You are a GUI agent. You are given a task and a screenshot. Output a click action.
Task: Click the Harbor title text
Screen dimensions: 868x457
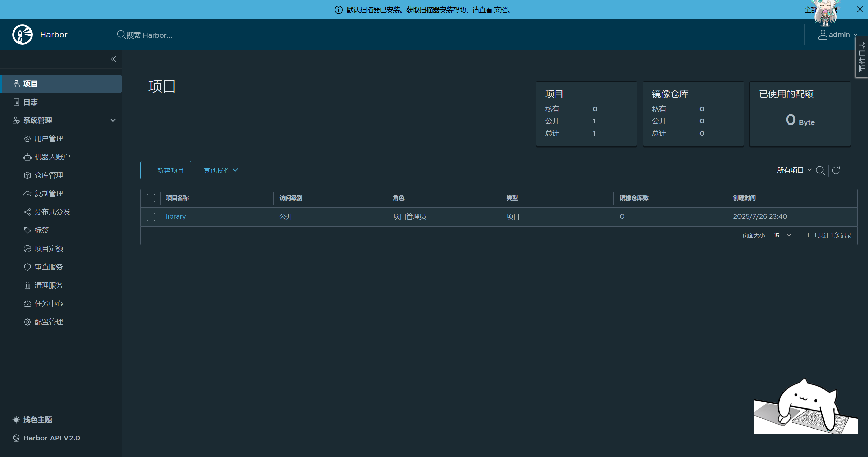[54, 35]
